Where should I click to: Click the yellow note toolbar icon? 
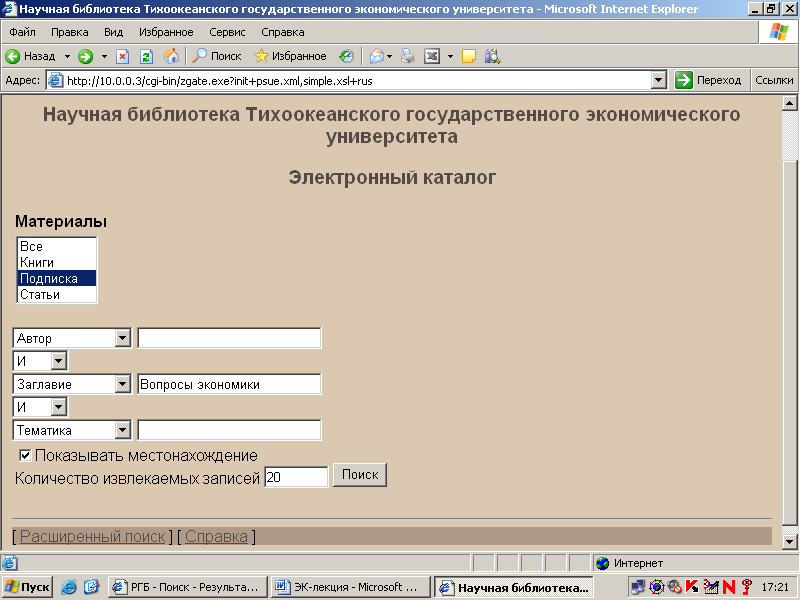click(468, 56)
